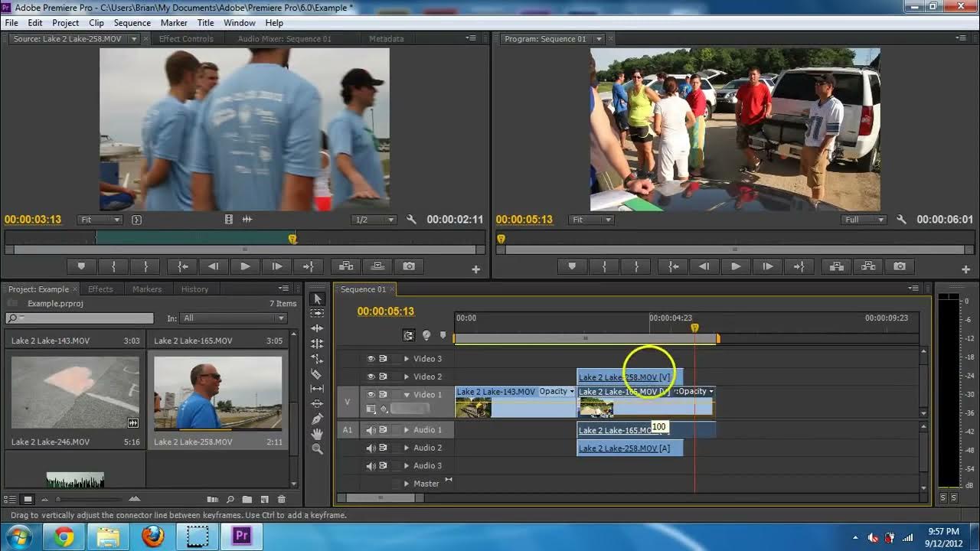Screen dimensions: 980x551
Task: Open the File menu
Action: [x=11, y=23]
